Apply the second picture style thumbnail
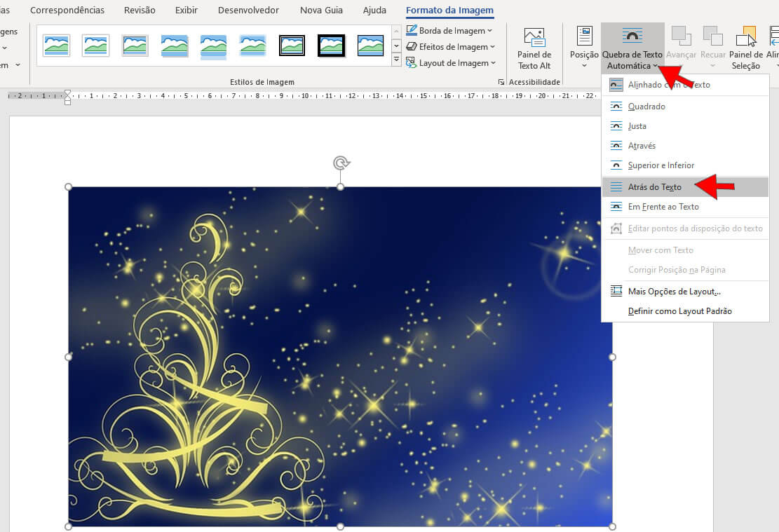 95,46
